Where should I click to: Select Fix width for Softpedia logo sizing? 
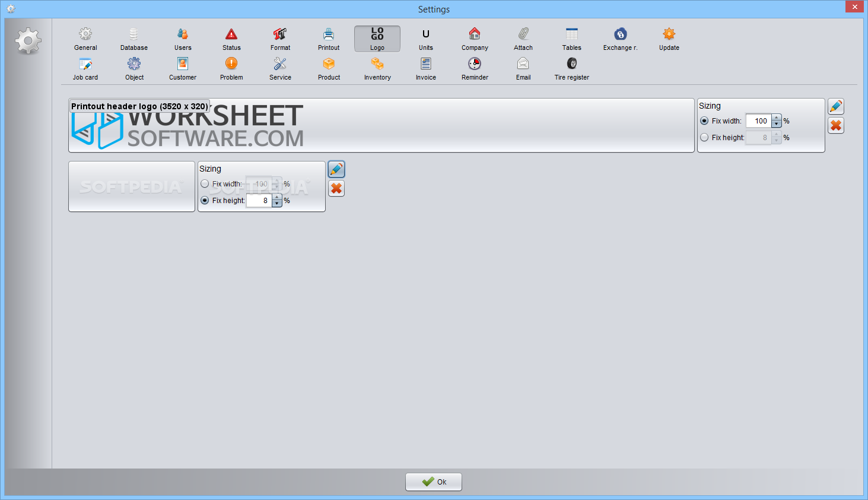coord(205,183)
